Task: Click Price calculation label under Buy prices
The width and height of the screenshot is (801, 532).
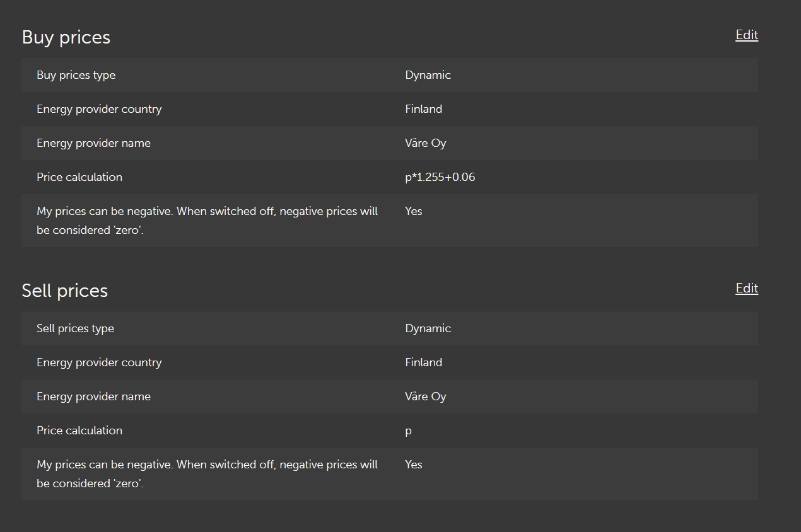Action: 79,177
